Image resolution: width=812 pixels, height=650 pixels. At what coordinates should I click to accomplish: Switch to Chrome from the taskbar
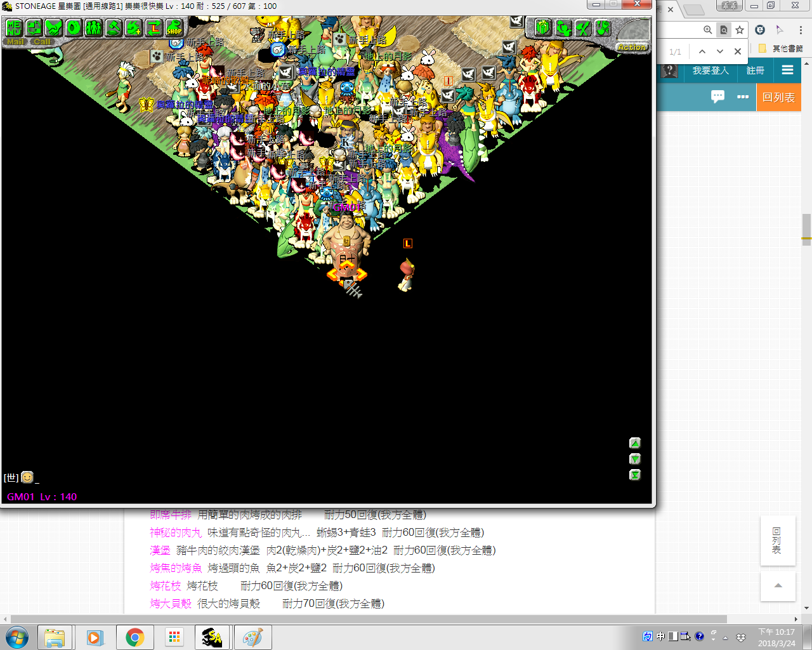pos(134,637)
